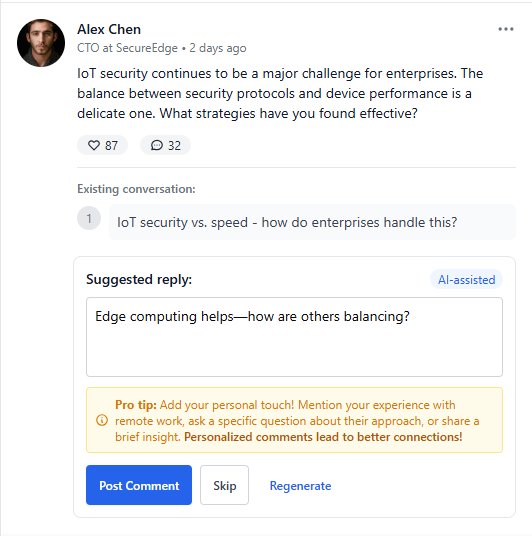Image resolution: width=532 pixels, height=536 pixels.
Task: Click the Post Comment button
Action: (139, 485)
